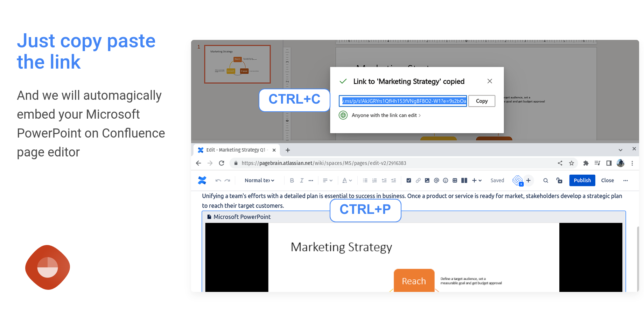Close the 'Link copied' dialog
The width and height of the screenshot is (644, 315).
pos(490,81)
